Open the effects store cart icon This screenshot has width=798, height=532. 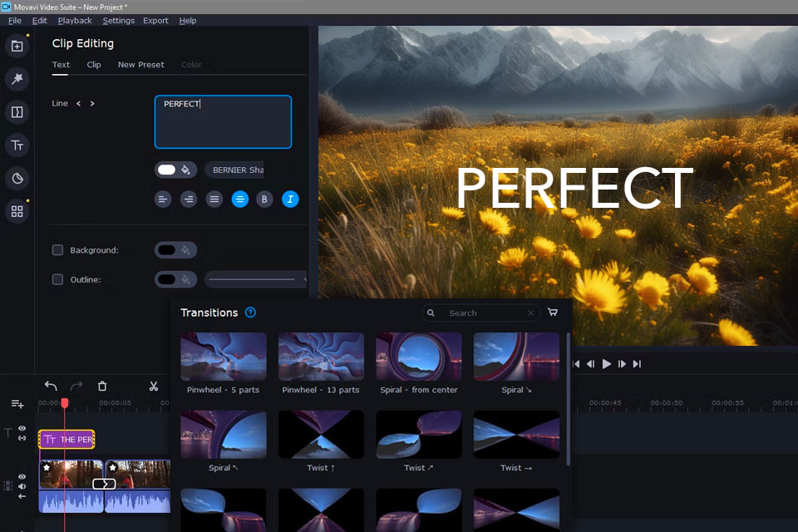[553, 312]
